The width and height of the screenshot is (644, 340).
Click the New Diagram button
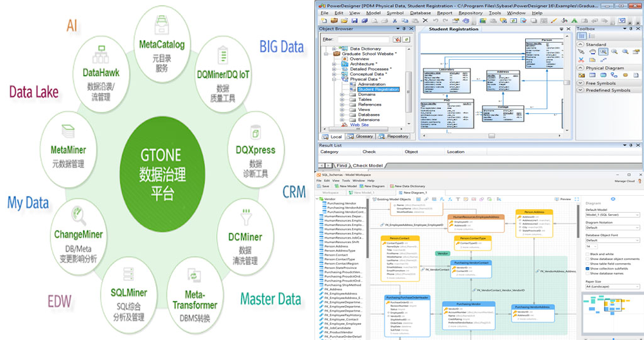pyautogui.click(x=372, y=186)
